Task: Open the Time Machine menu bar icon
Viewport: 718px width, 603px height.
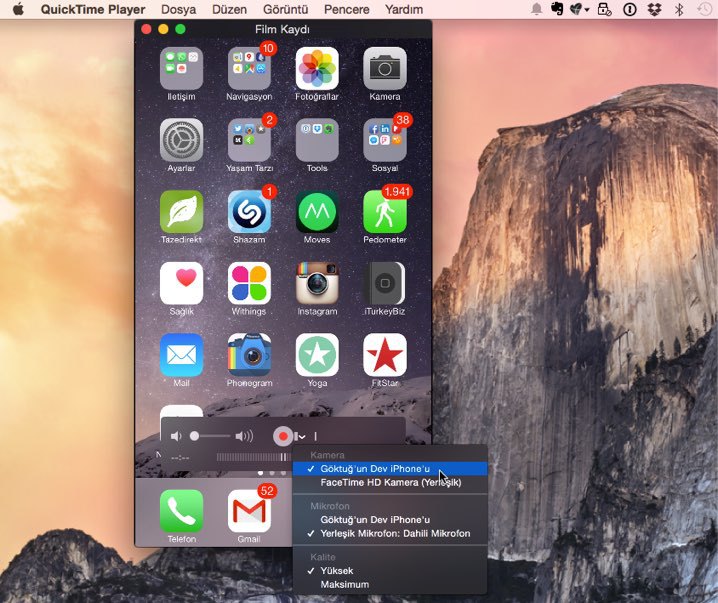Action: tap(704, 9)
